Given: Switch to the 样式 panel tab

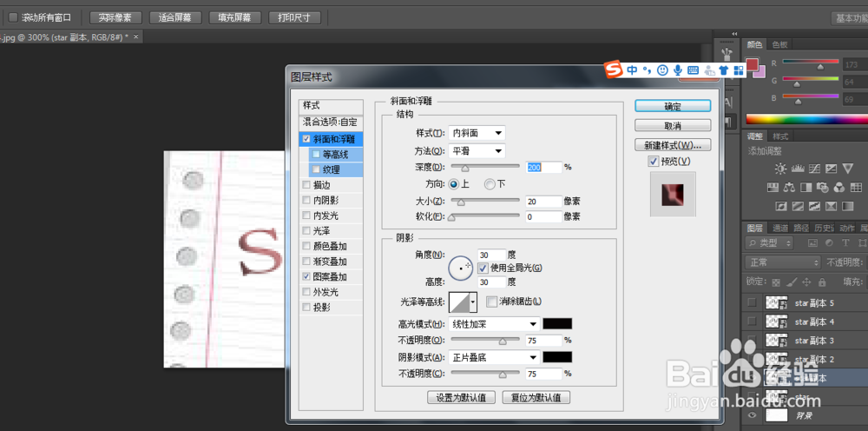Looking at the screenshot, I should [780, 136].
